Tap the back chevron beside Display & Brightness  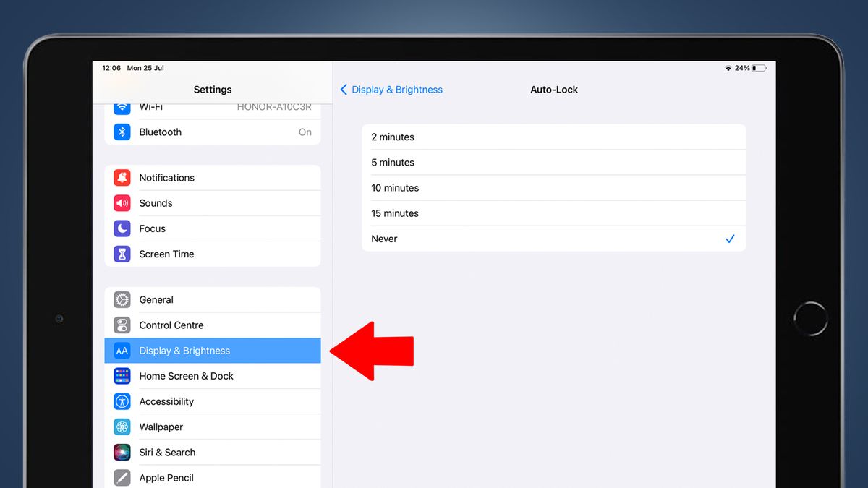(344, 89)
